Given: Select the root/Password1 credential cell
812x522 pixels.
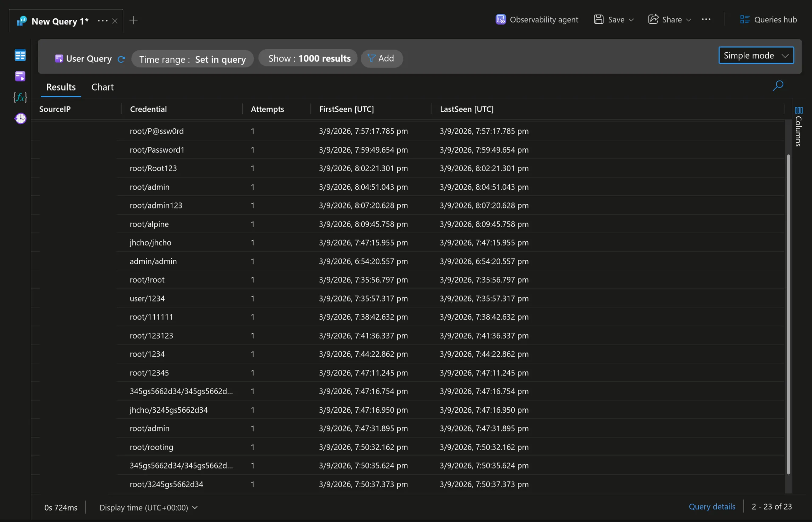Looking at the screenshot, I should click(157, 150).
